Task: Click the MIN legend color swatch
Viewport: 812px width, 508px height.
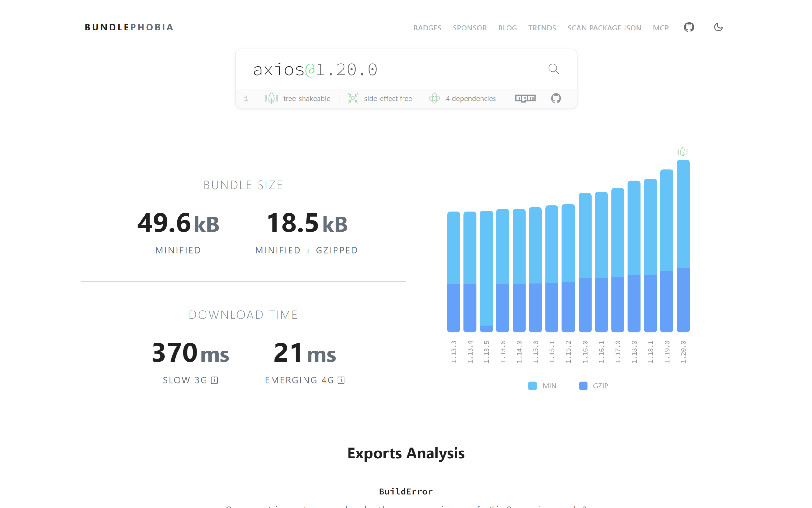Action: tap(532, 386)
